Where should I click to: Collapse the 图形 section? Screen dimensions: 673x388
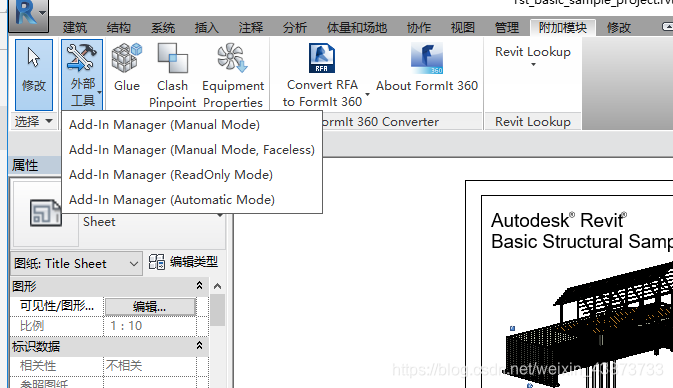click(x=199, y=285)
